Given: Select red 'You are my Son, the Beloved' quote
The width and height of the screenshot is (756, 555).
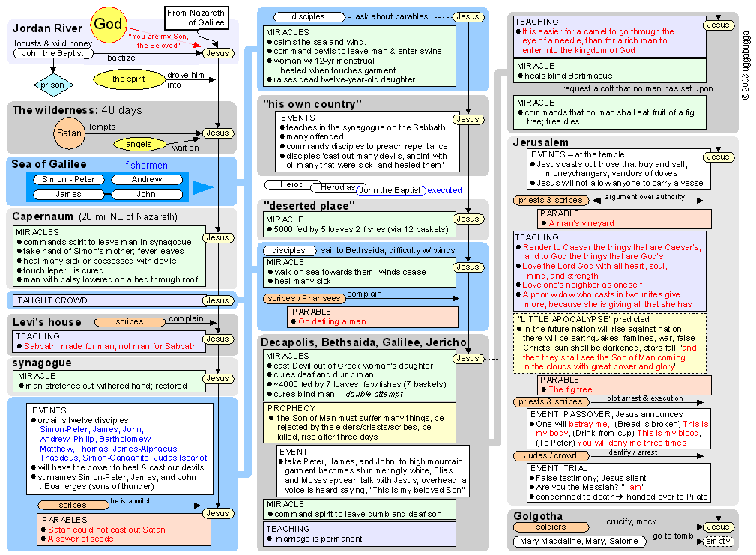Looking at the screenshot, I should tap(159, 41).
